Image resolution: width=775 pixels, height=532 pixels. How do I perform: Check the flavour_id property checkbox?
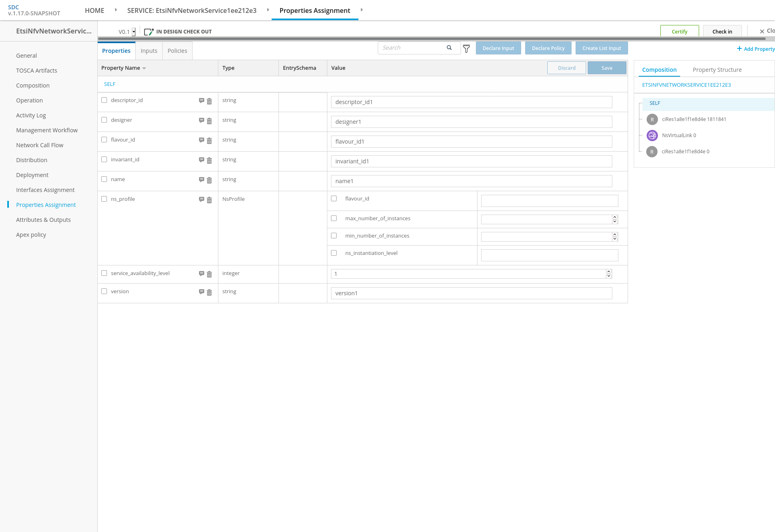(104, 140)
